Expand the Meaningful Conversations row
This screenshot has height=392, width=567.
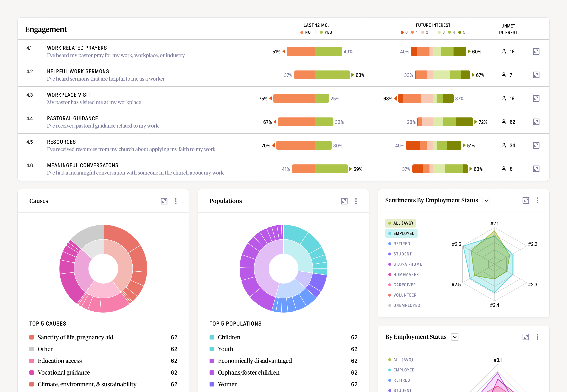536,169
